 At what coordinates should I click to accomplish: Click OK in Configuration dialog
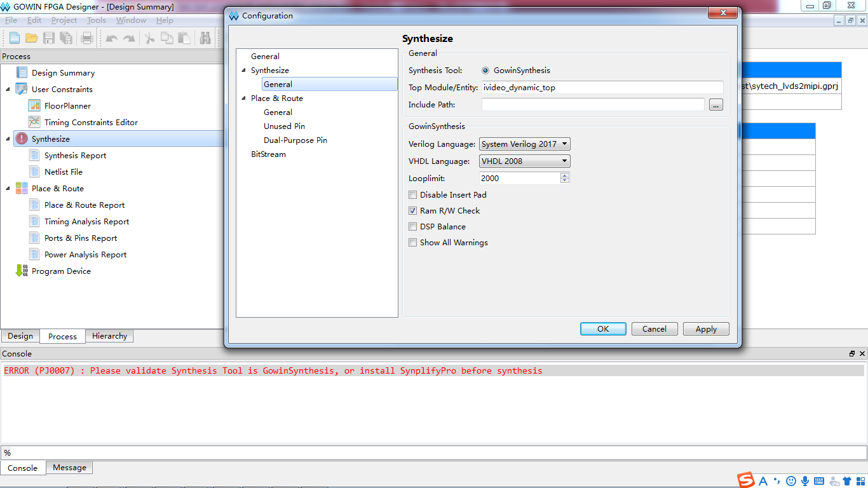(603, 329)
